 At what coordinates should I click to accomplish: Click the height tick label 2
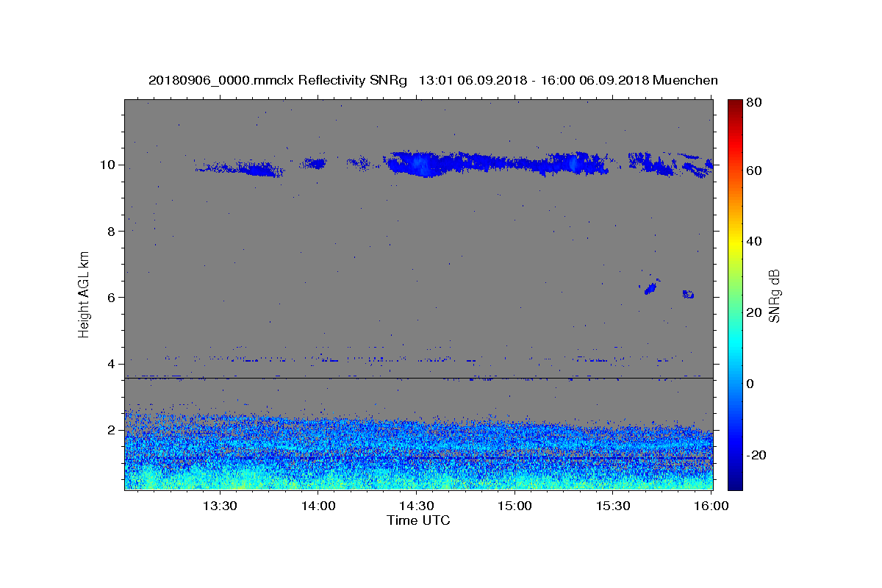[111, 430]
